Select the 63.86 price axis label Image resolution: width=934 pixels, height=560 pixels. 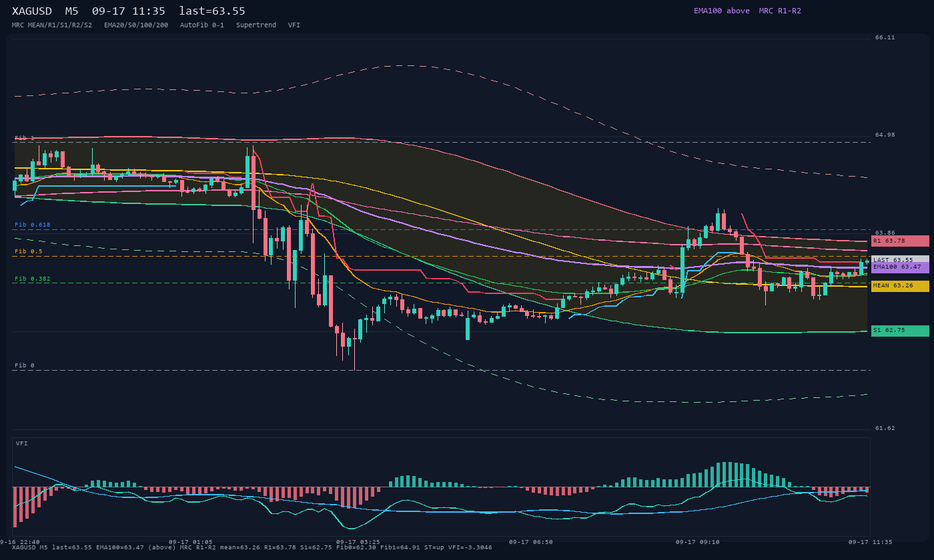(x=885, y=233)
